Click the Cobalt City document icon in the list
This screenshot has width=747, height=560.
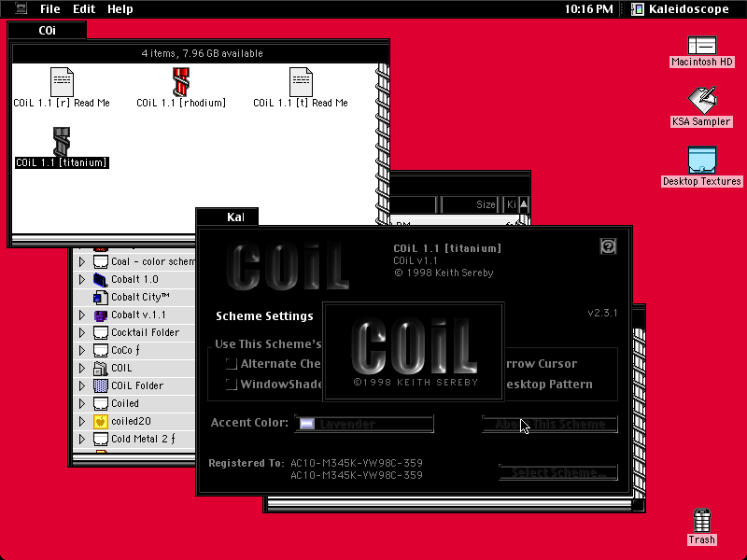[100, 297]
